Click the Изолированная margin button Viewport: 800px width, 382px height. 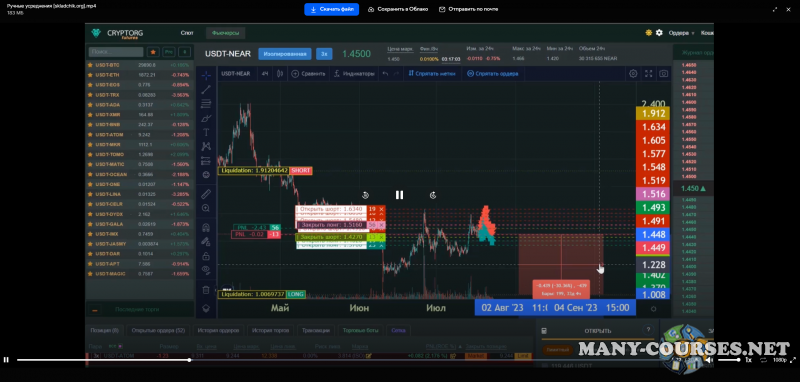coord(285,54)
